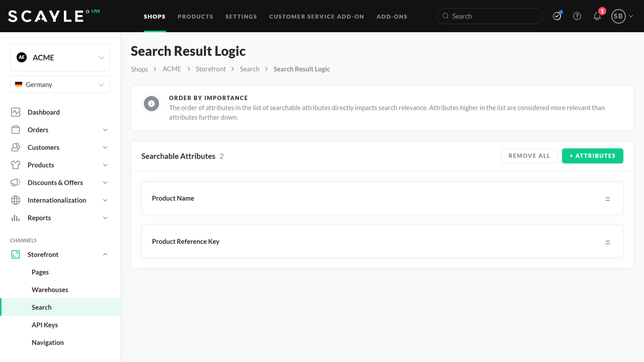The height and width of the screenshot is (362, 644).
Task: Click the task status clock icon
Action: [557, 16]
